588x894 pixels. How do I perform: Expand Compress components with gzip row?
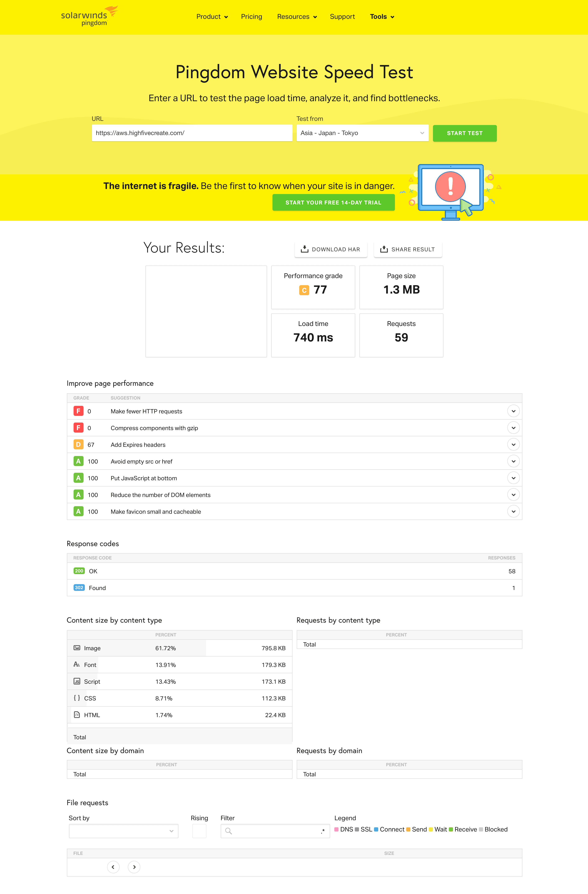tap(513, 428)
